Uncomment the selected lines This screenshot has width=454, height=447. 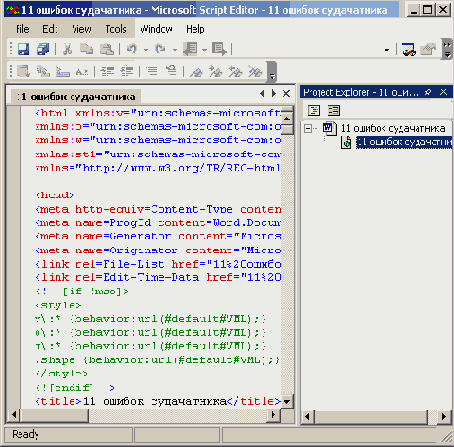(171, 71)
